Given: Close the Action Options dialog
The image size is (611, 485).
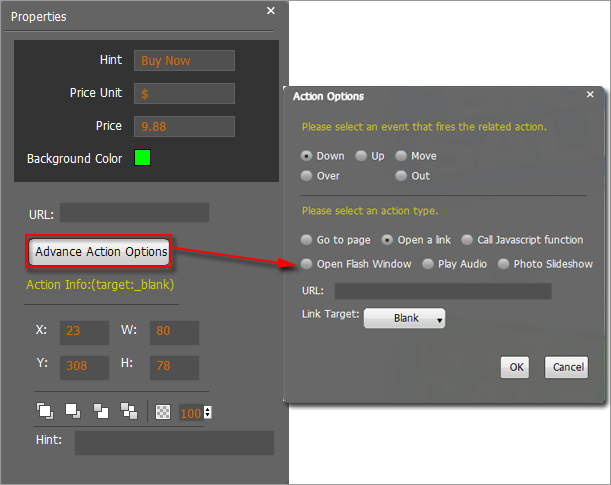Looking at the screenshot, I should click(590, 94).
